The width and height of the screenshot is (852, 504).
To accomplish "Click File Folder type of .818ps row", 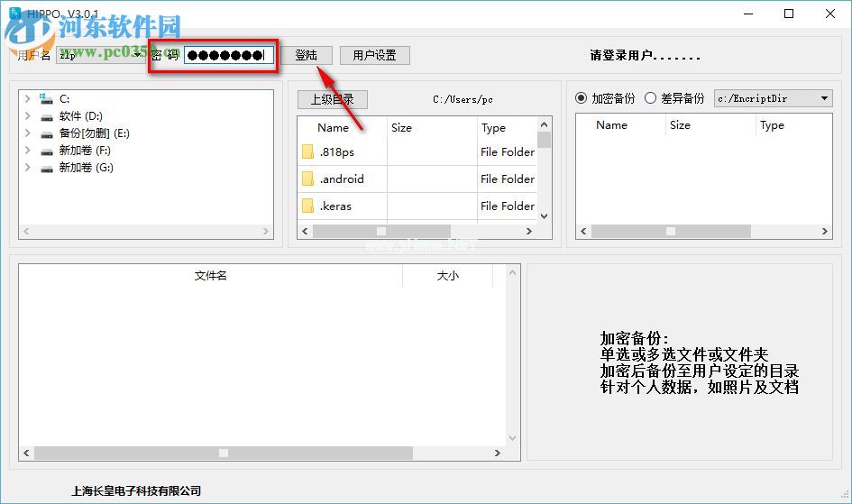I will pos(508,152).
